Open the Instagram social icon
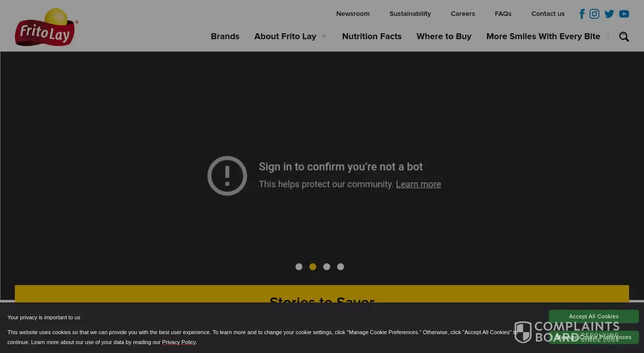644x353 pixels. [594, 14]
